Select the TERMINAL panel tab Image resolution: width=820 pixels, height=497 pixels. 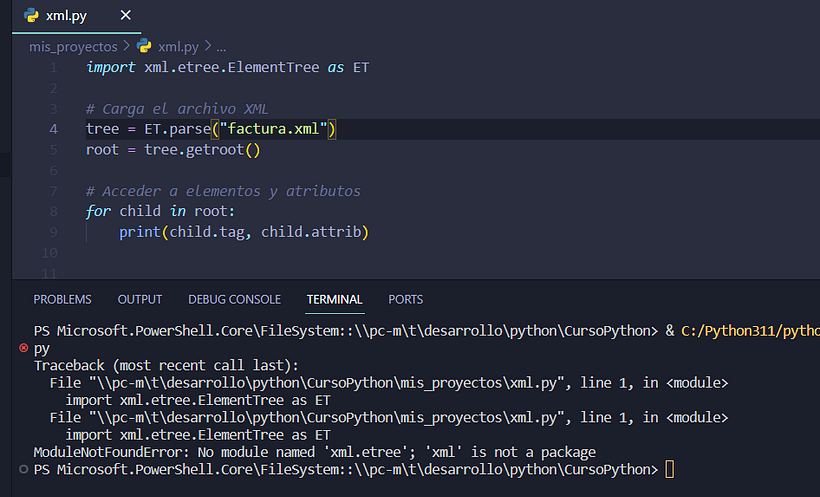[335, 299]
